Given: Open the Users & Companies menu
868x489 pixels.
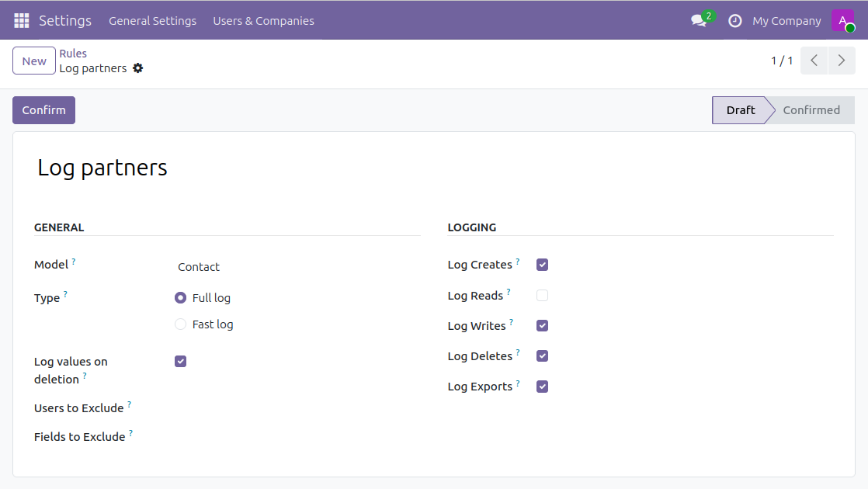Looking at the screenshot, I should pyautogui.click(x=263, y=21).
